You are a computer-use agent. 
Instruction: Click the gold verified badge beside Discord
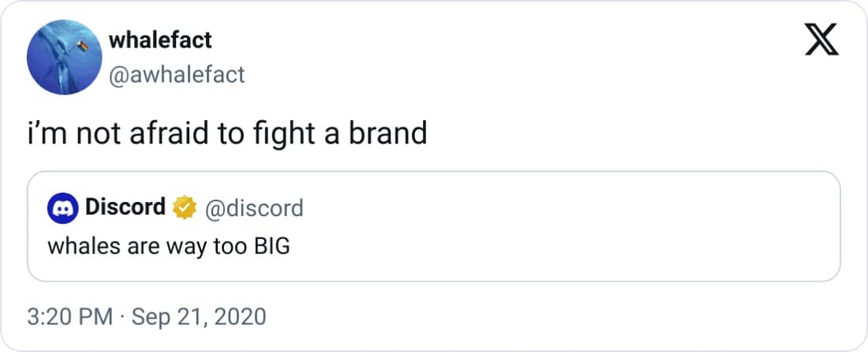tap(184, 208)
